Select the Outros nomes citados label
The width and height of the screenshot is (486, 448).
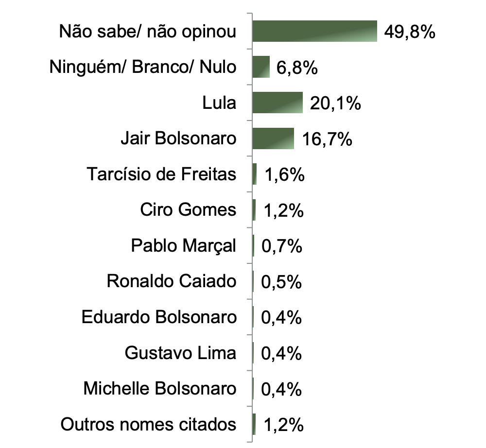pyautogui.click(x=148, y=424)
